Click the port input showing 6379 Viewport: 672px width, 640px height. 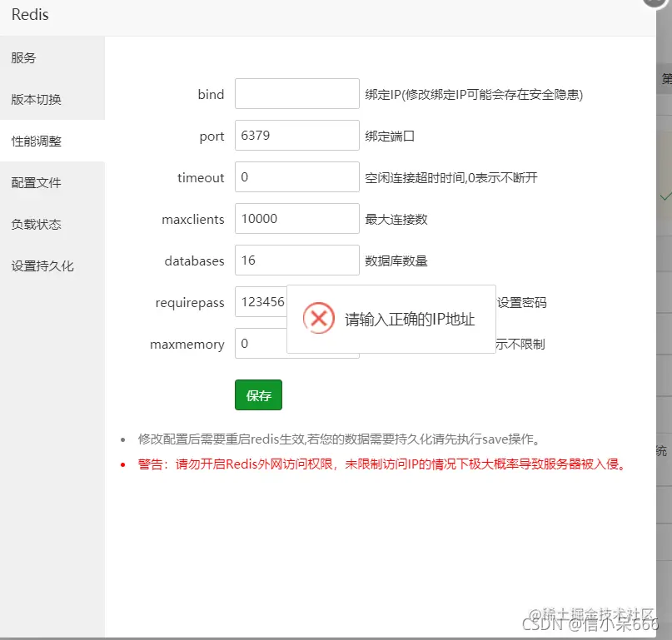tap(296, 136)
